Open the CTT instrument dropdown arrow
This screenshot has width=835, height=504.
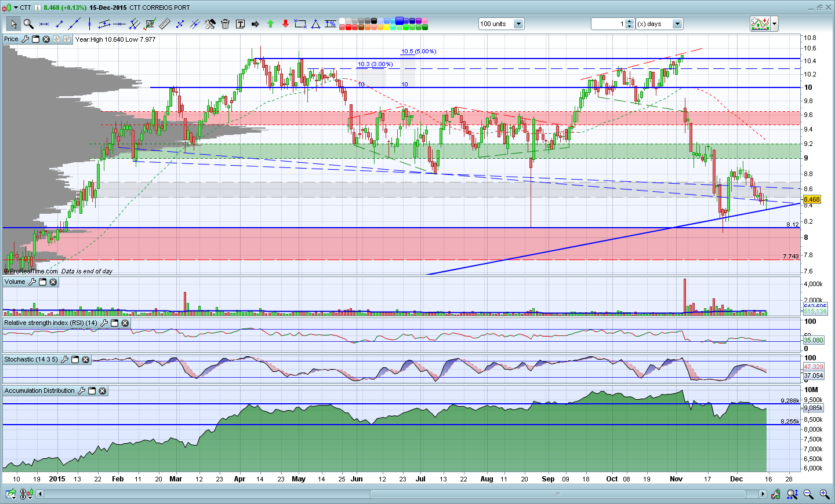(x=16, y=8)
